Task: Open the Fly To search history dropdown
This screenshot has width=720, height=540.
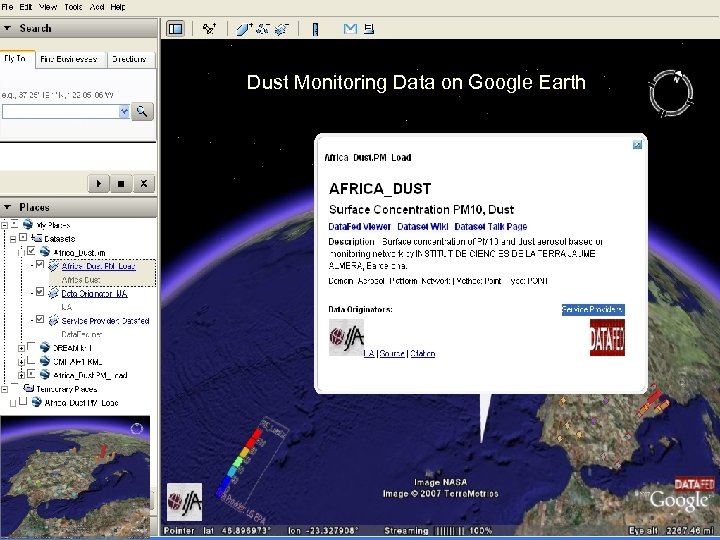Action: coord(124,112)
